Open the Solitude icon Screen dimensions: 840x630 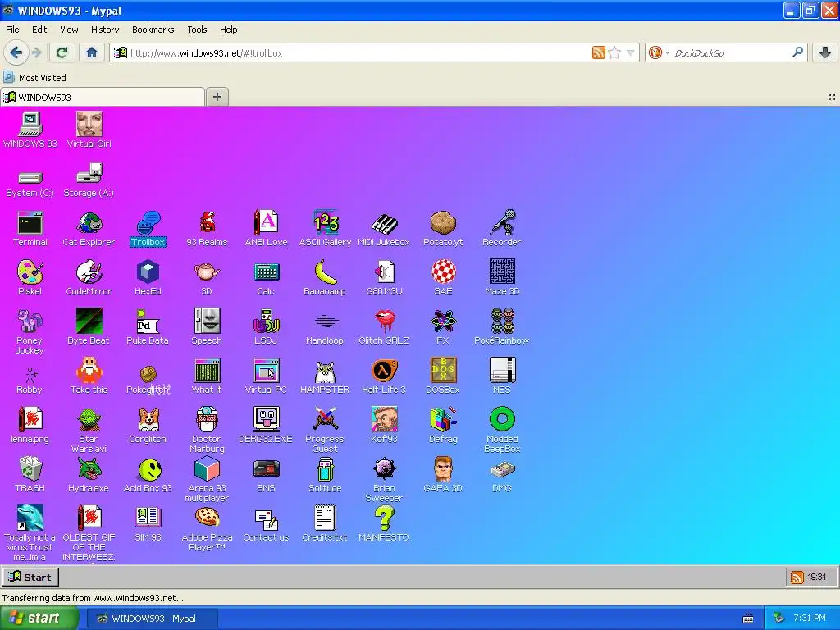(x=325, y=475)
